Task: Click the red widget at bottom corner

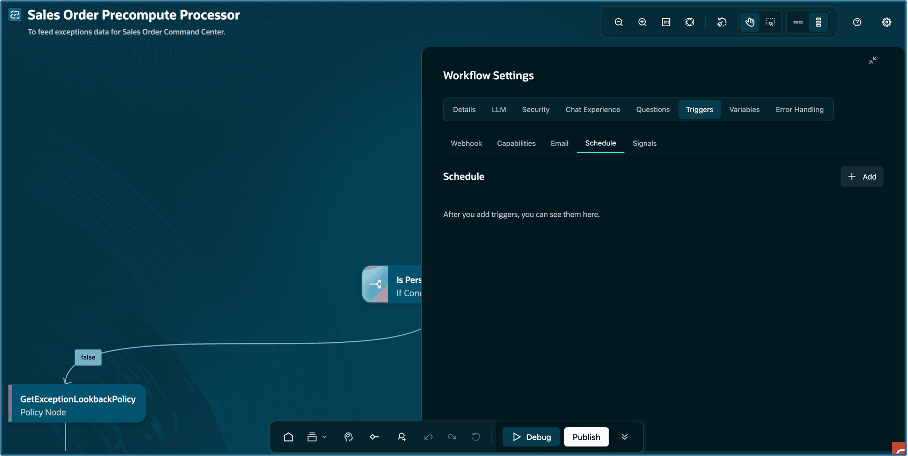Action: [x=899, y=449]
